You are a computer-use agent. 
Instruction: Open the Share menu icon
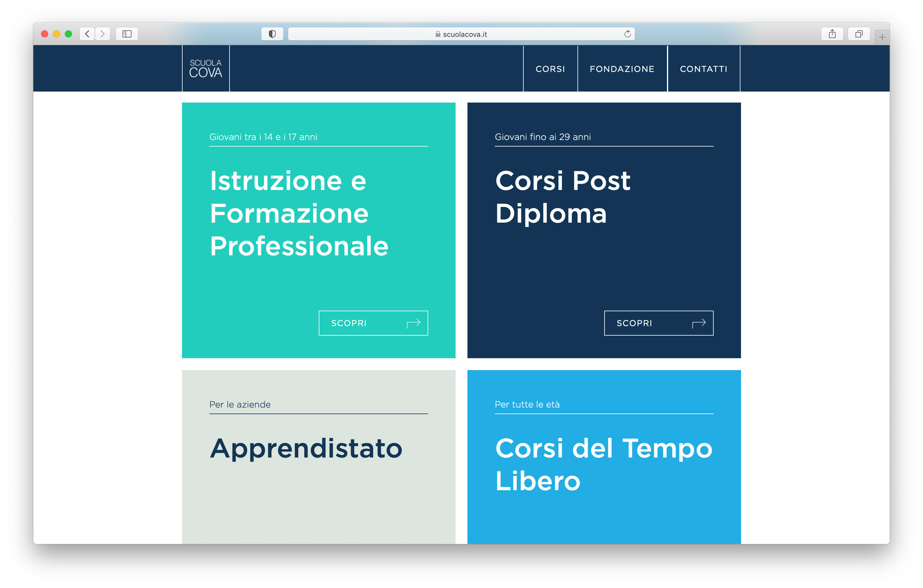coord(832,34)
